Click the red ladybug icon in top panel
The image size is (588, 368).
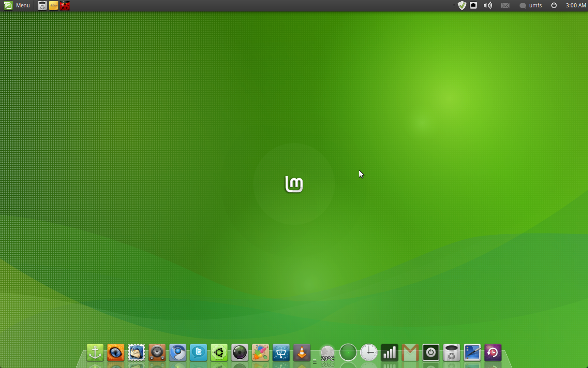pos(65,6)
